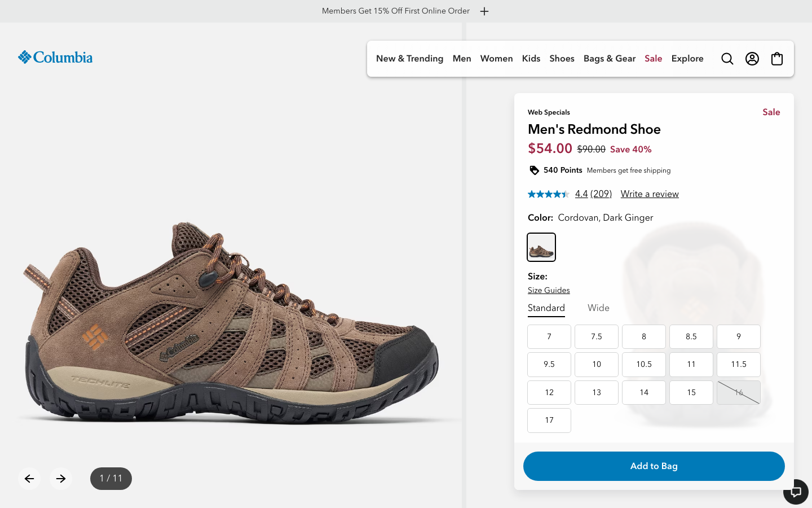
Task: Open the shopping bag icon
Action: (777, 59)
